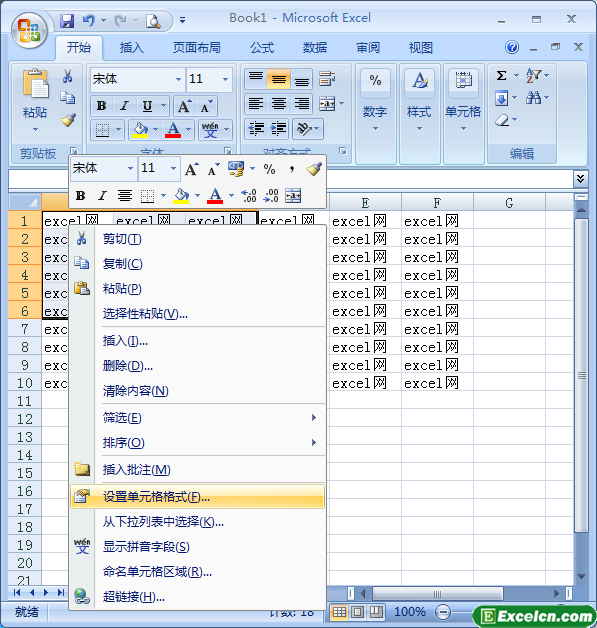Click the Format Painter brush in the clipboard group
This screenshot has width=597, height=628.
point(68,120)
